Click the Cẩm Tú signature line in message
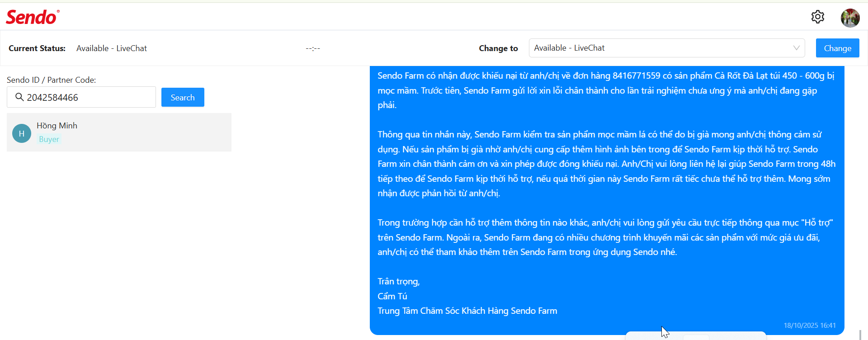This screenshot has width=868, height=340. [392, 296]
